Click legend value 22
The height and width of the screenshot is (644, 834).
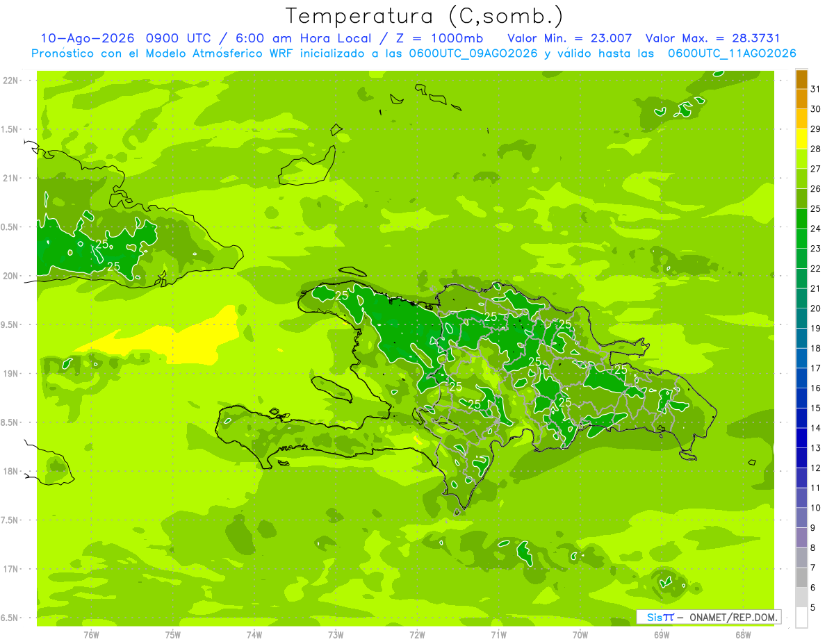(815, 269)
